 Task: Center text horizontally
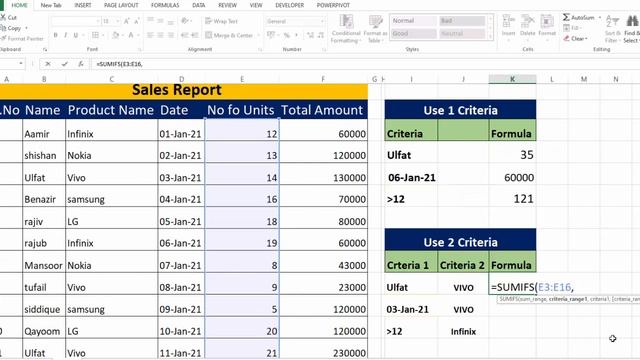(160, 35)
